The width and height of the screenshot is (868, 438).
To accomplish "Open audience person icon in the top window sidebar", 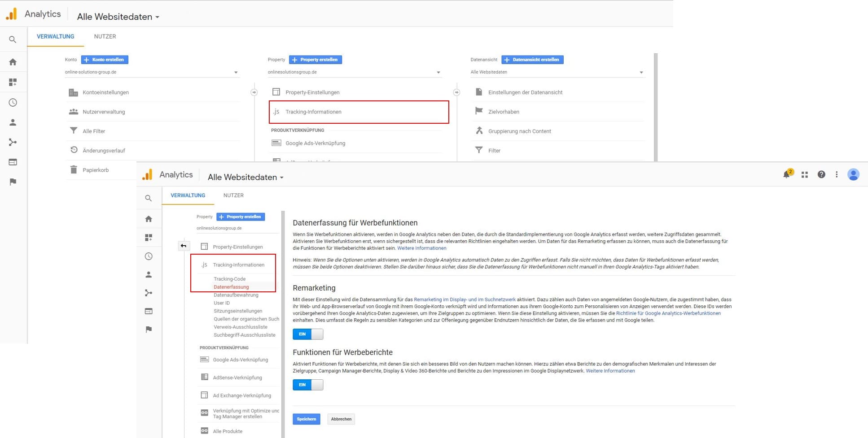I will [x=13, y=122].
